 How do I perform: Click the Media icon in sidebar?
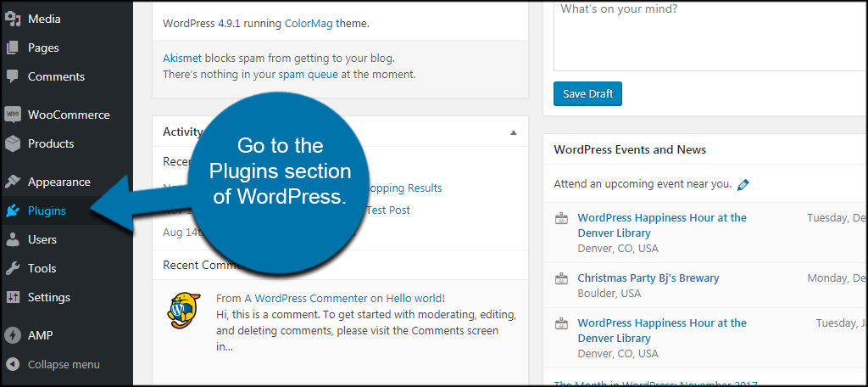pyautogui.click(x=13, y=19)
